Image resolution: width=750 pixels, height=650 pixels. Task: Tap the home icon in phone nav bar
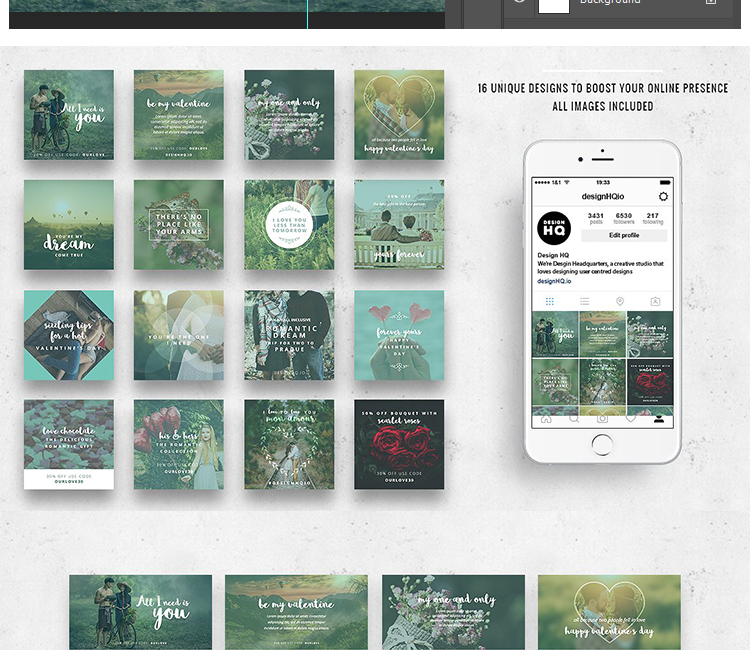click(546, 419)
